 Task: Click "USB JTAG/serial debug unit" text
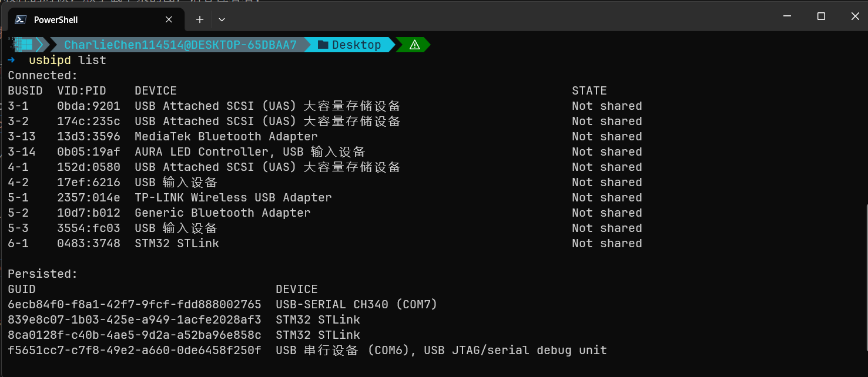(515, 350)
